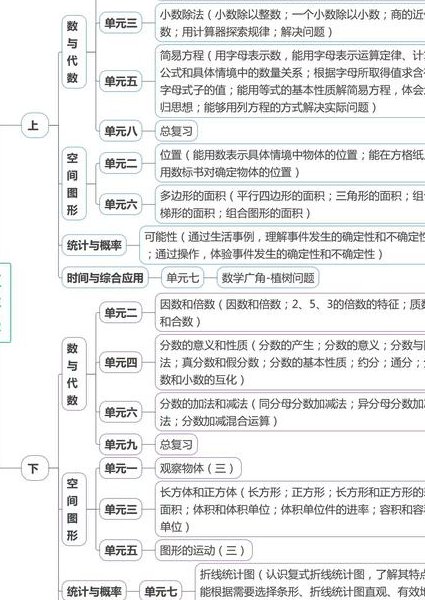Select the 多边形的面积 description box

290,204
